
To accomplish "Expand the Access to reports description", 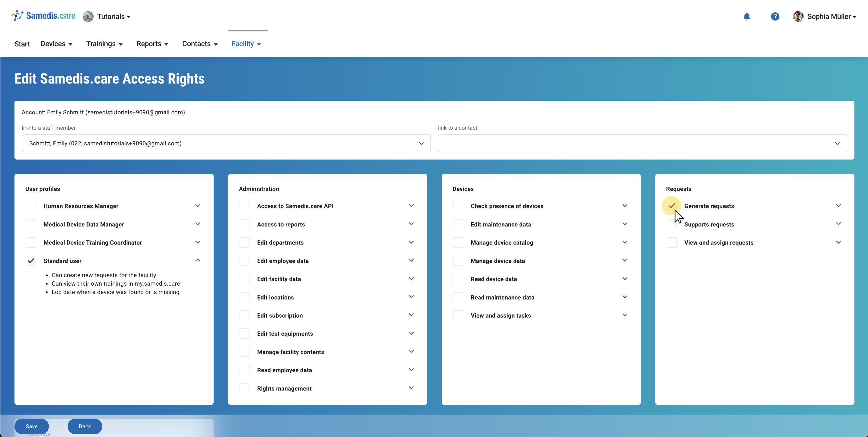I will pyautogui.click(x=412, y=224).
